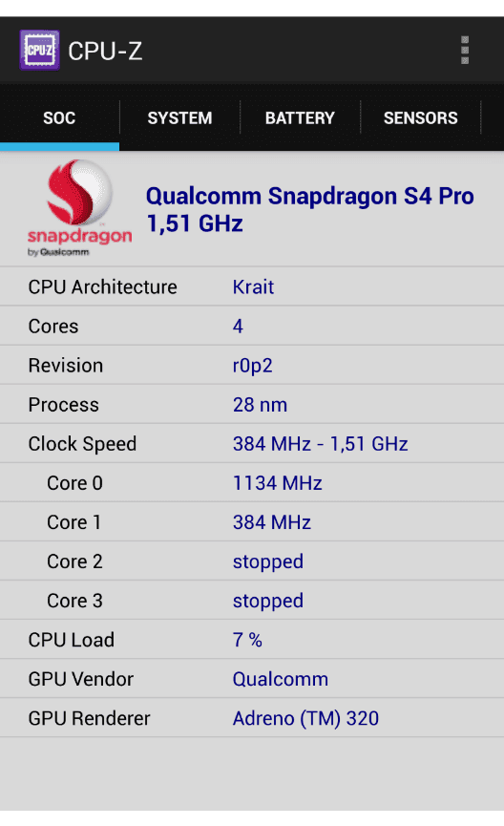This screenshot has width=504, height=826.
Task: Go to the SENSORS tab
Action: 420,118
